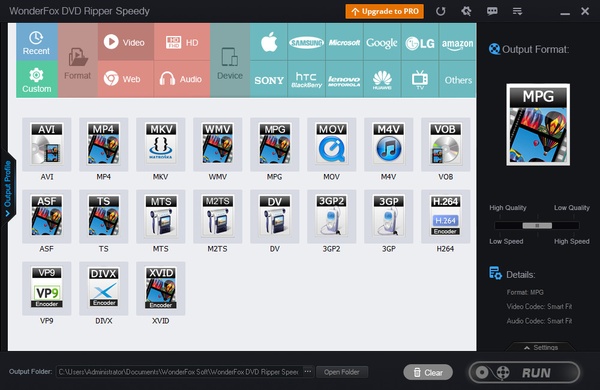This screenshot has width=600, height=390.
Task: Click the Open Folder button
Action: click(342, 372)
